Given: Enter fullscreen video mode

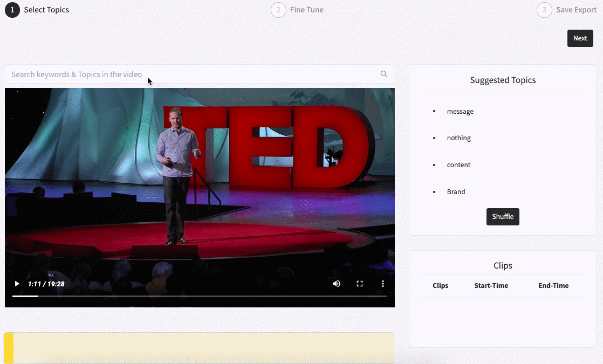Looking at the screenshot, I should tap(360, 284).
